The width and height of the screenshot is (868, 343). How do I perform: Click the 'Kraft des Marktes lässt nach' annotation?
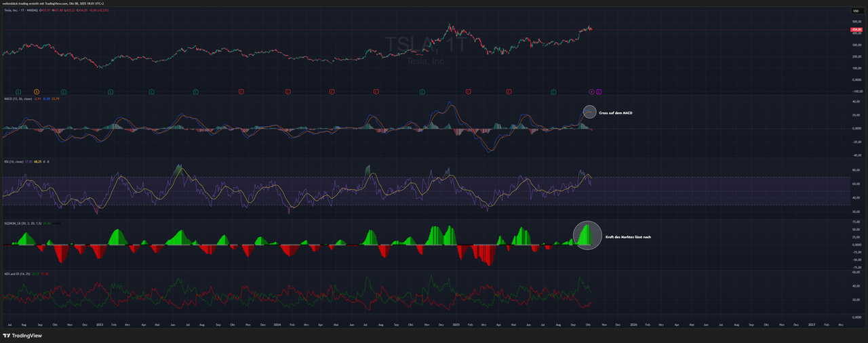pos(628,237)
